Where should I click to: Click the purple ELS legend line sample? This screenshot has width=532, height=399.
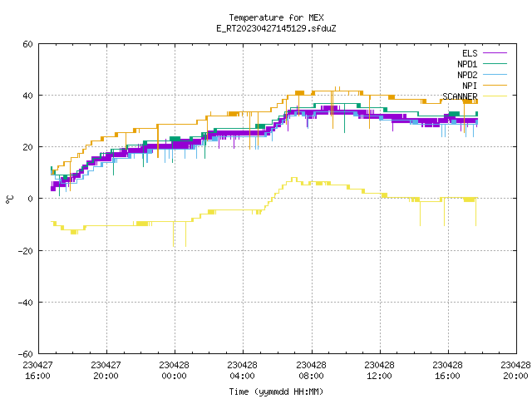pyautogui.click(x=495, y=53)
